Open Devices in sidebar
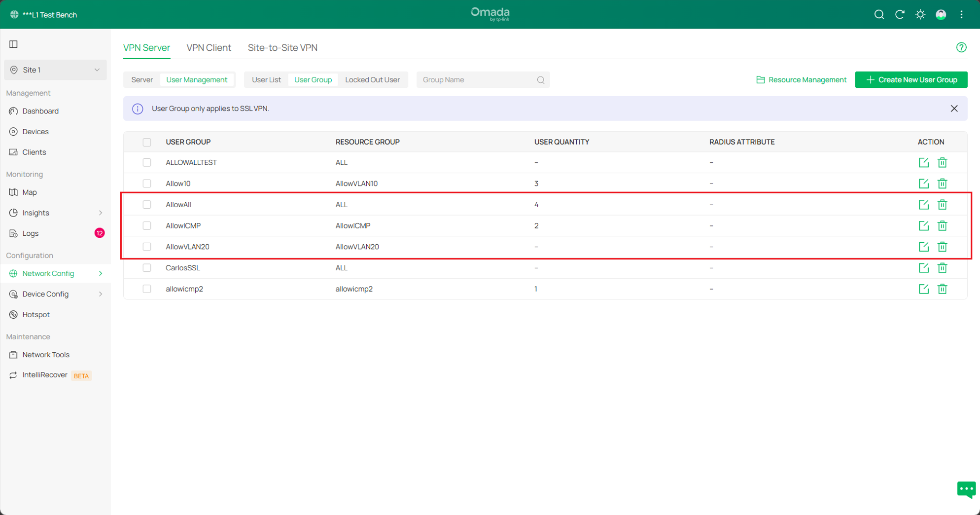 (x=35, y=132)
